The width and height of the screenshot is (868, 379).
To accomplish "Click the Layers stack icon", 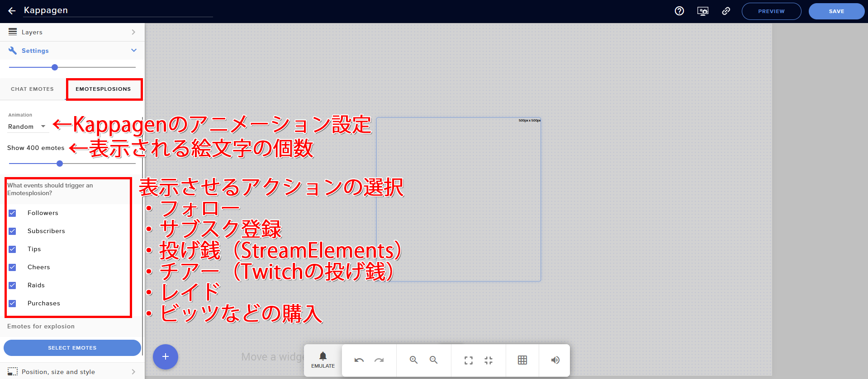I will [13, 32].
